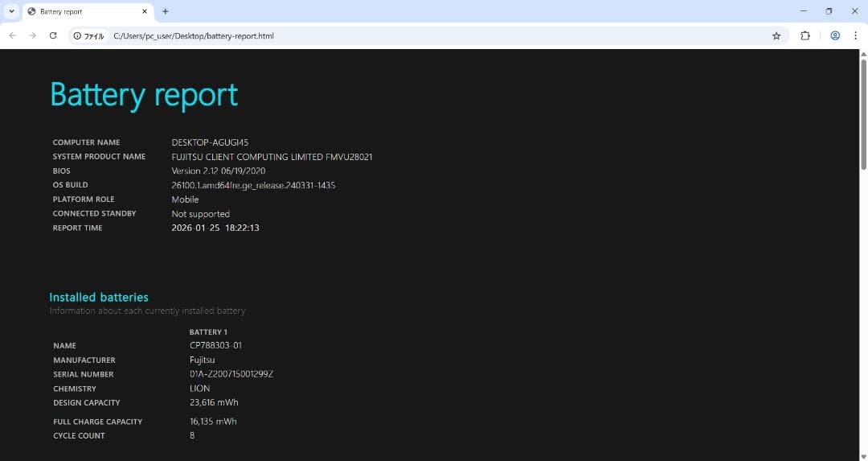The image size is (868, 461).
Task: Click the browser forward arrow
Action: tap(32, 35)
